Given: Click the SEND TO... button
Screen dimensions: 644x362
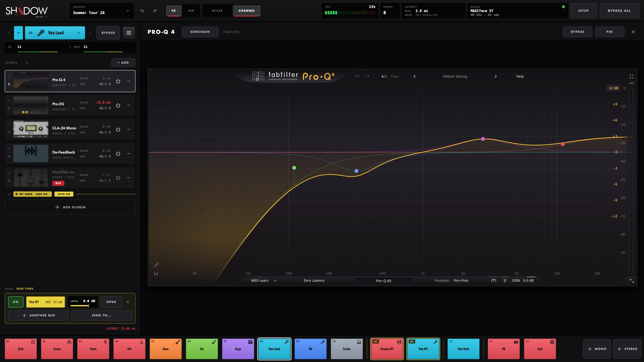Looking at the screenshot, I should tap(102, 315).
